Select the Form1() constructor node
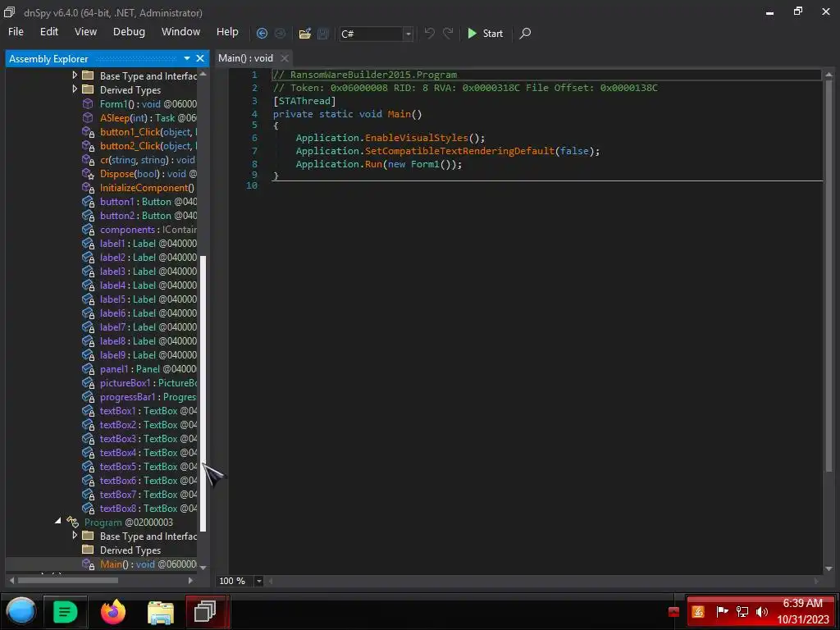 point(139,104)
